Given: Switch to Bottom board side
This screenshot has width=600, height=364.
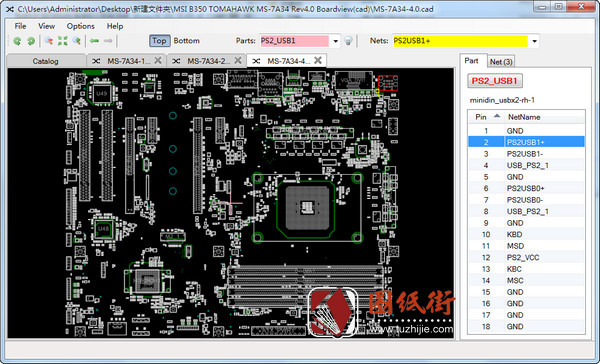Looking at the screenshot, I should click(186, 41).
